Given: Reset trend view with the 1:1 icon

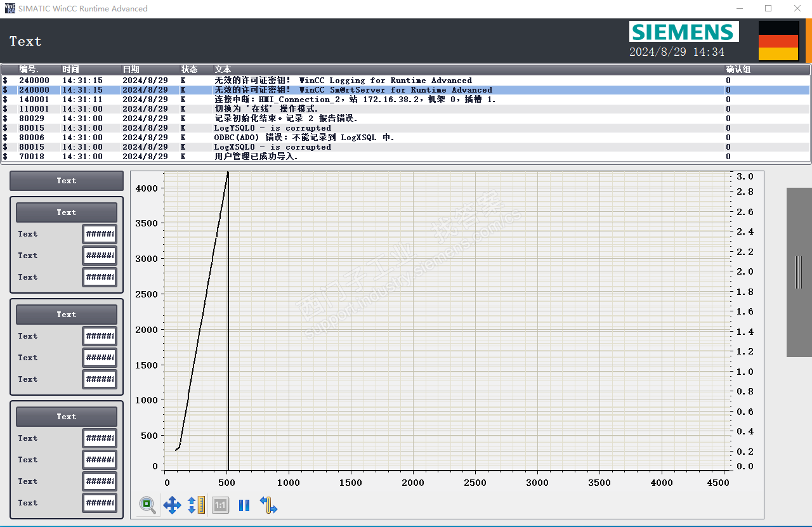Looking at the screenshot, I should coord(220,505).
